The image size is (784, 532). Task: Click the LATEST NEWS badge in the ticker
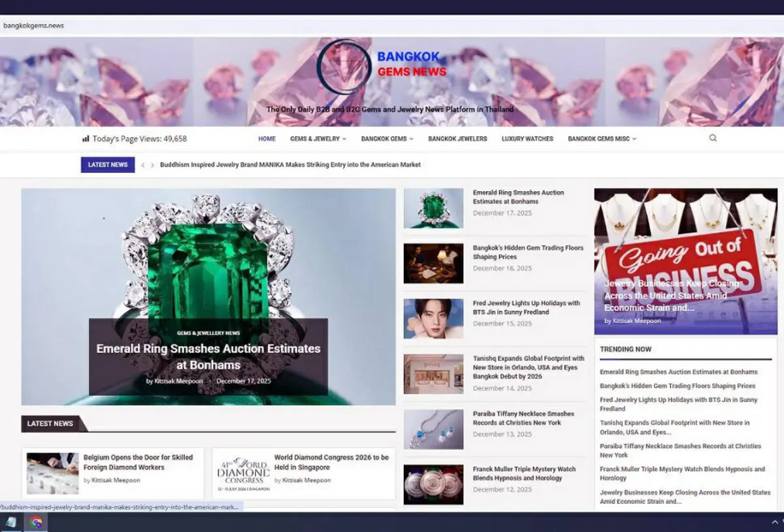pos(107,165)
